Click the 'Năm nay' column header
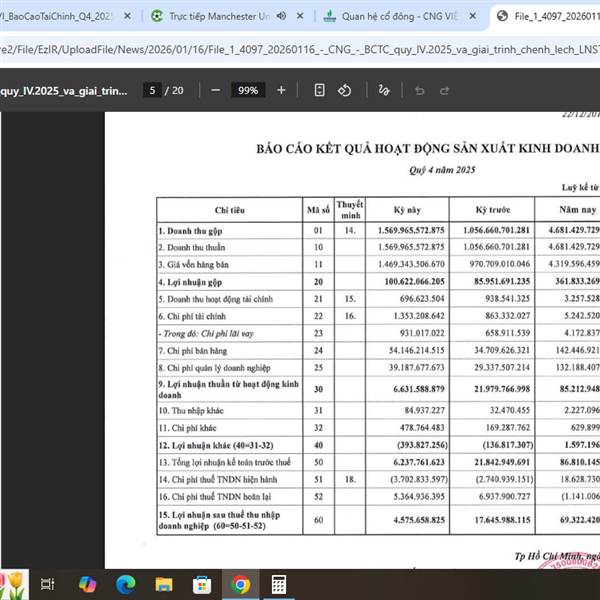Screen dimensions: 600x600 coord(577,210)
